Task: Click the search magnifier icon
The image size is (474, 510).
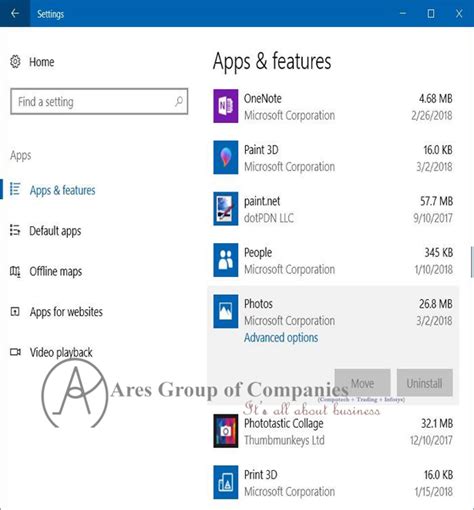Action: (x=179, y=101)
